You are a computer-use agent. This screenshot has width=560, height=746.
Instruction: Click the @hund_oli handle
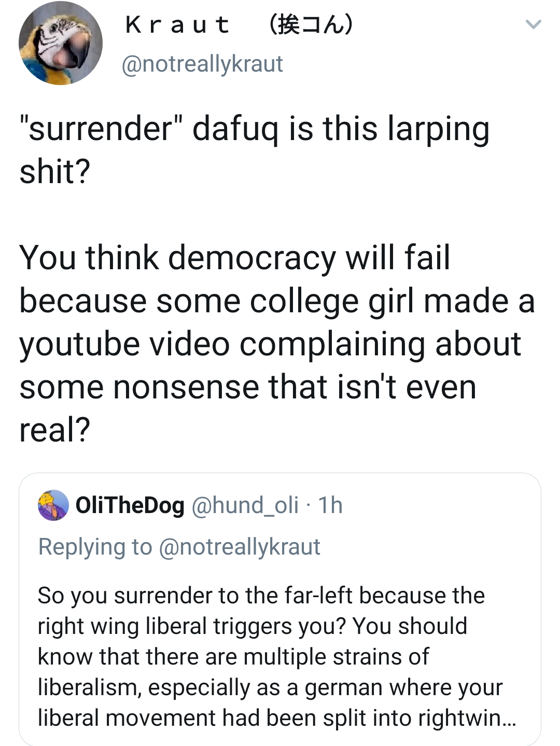pyautogui.click(x=245, y=505)
